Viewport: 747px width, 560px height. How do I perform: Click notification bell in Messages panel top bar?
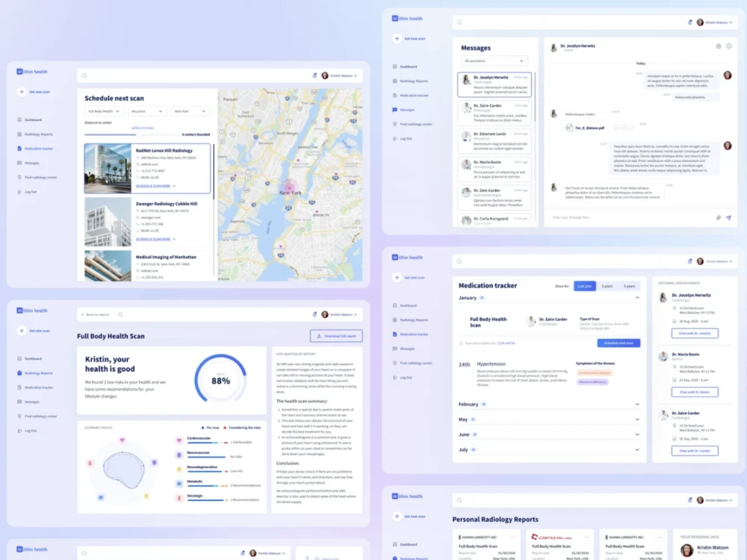pyautogui.click(x=689, y=22)
